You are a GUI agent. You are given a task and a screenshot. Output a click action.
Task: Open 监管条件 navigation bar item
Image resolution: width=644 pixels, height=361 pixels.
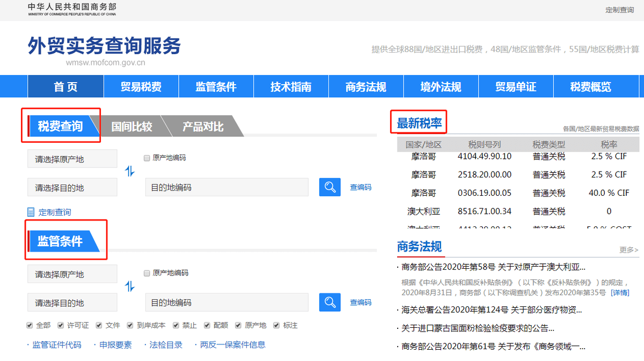click(x=216, y=86)
